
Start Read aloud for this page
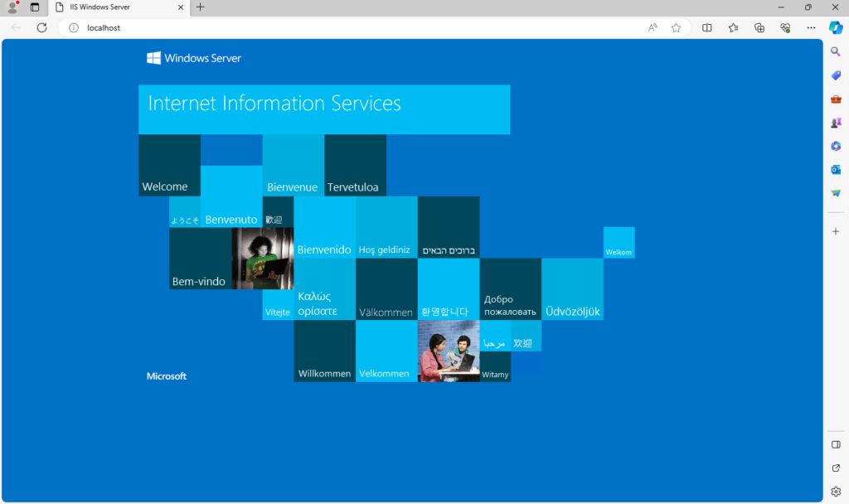coord(653,27)
